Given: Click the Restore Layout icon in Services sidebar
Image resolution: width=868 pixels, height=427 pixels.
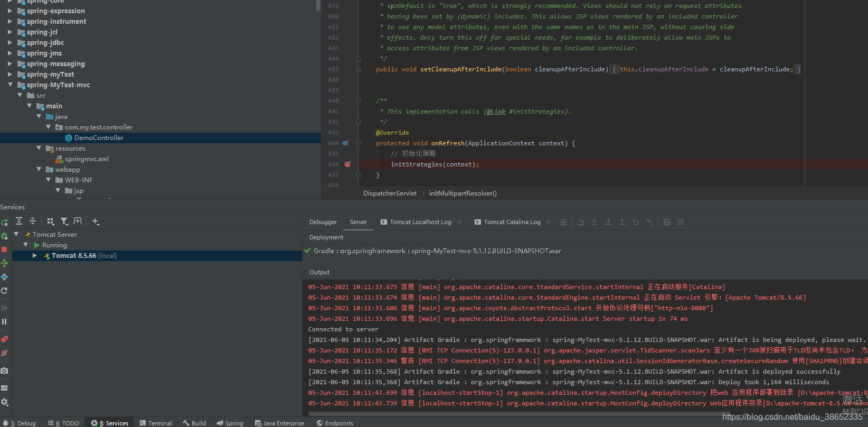Looking at the screenshot, I should coord(4,388).
